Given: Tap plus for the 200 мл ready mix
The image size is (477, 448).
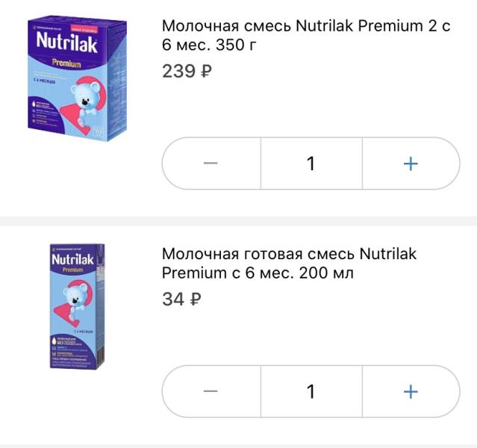Looking at the screenshot, I should [411, 391].
